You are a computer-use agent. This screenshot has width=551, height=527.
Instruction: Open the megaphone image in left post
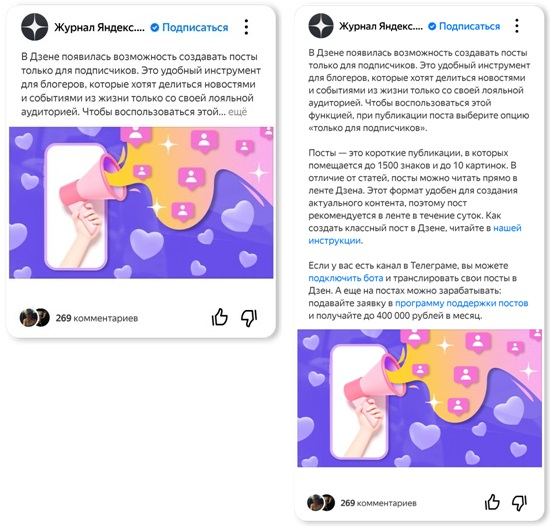141,203
